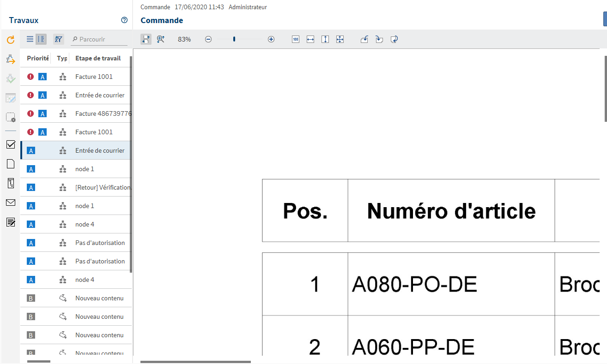607x364 pixels.
Task: Click the zoom slider handle
Action: [x=234, y=40]
